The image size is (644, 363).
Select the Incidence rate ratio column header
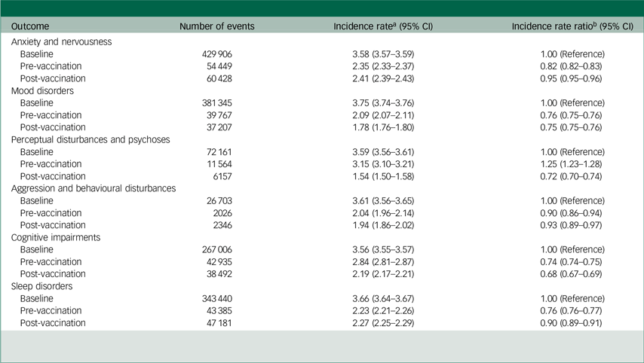coord(572,26)
